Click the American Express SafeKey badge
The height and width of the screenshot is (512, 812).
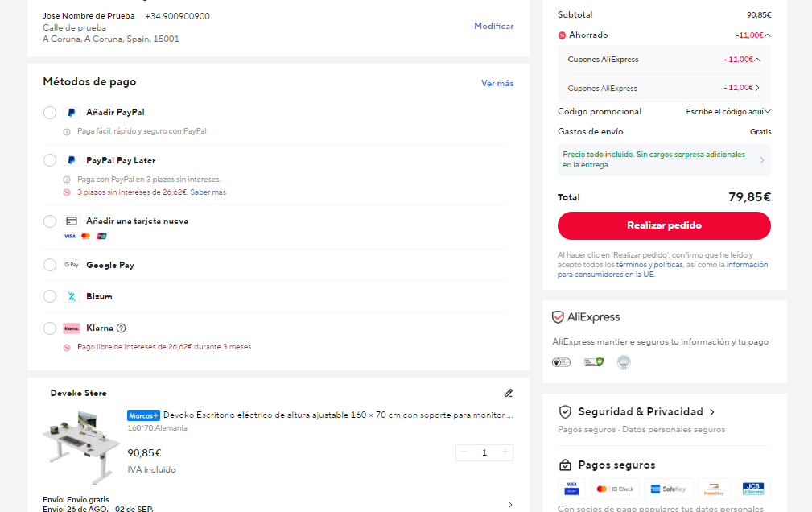click(669, 488)
